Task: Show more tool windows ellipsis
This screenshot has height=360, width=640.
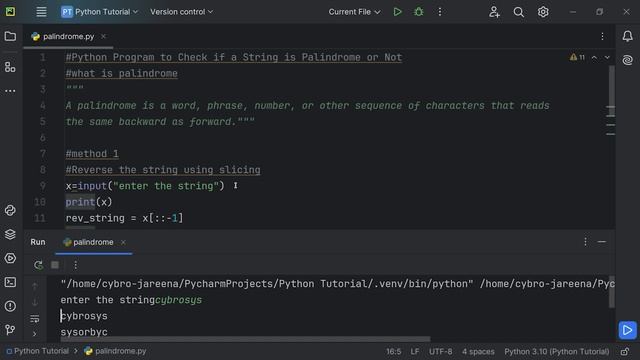Action: pyautogui.click(x=10, y=91)
